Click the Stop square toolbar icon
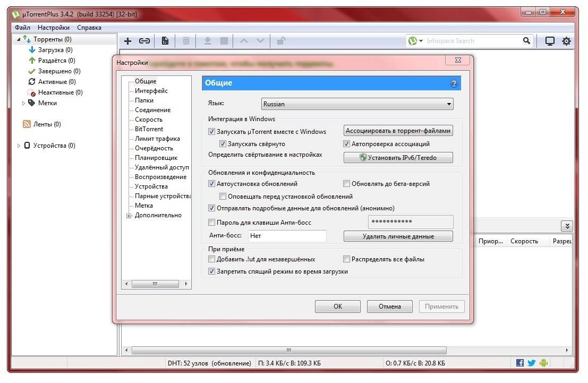Image resolution: width=588 pixels, height=383 pixels. coord(224,41)
